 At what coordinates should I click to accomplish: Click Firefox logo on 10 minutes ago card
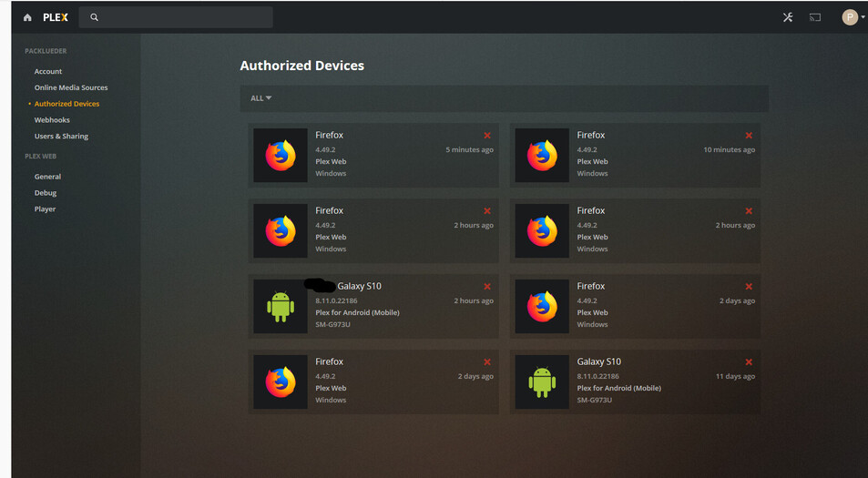pos(542,156)
